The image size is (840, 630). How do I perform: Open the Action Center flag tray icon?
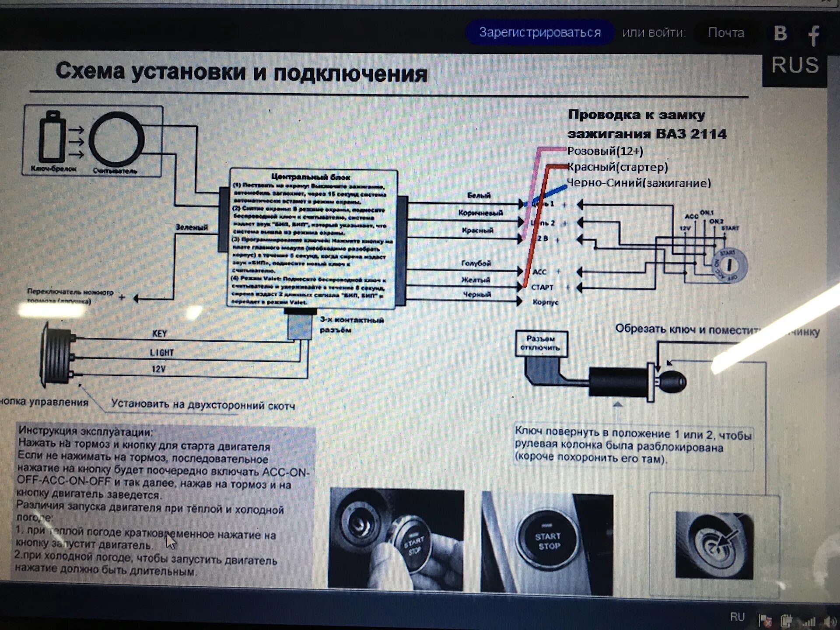pos(765,620)
